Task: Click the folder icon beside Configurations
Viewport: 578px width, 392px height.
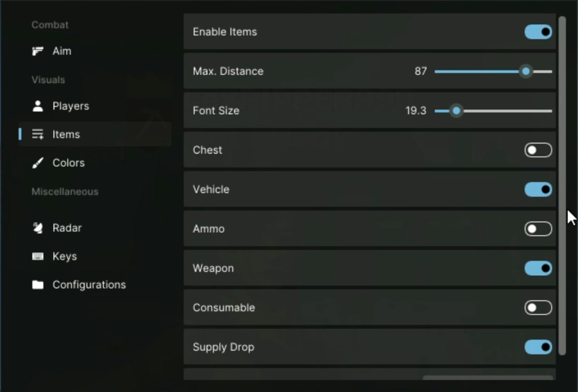Action: pos(38,285)
